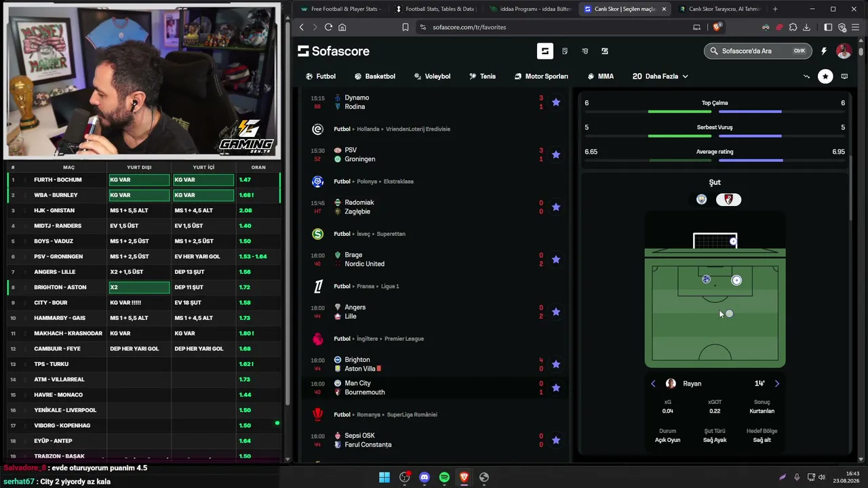Show Bournemouth shots with team crest toggle
The image size is (868, 488).
tap(728, 199)
